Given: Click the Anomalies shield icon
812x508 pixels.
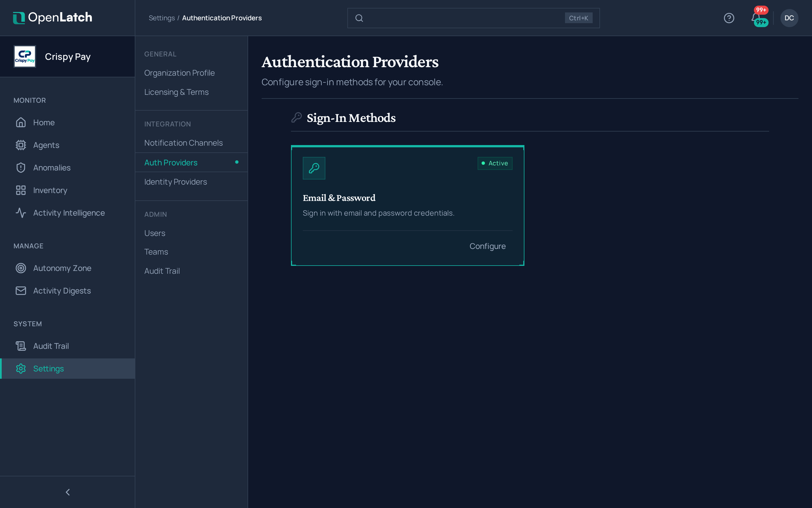Looking at the screenshot, I should point(21,168).
